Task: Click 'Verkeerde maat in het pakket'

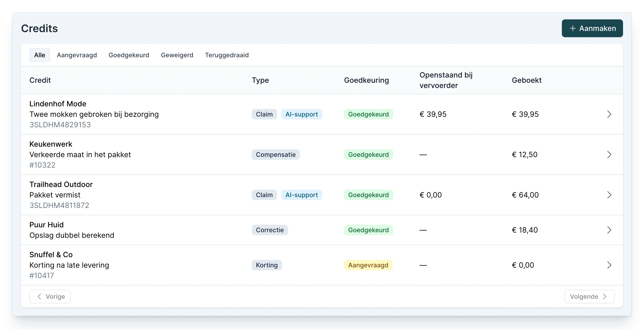Action: click(80, 155)
